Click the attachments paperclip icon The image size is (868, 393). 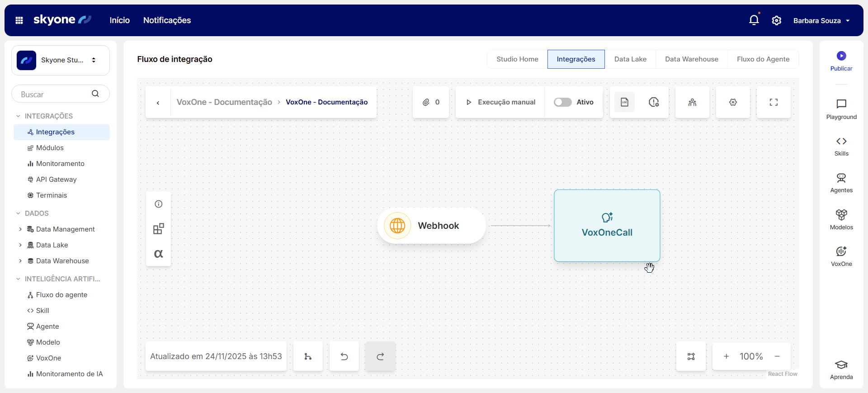(426, 103)
